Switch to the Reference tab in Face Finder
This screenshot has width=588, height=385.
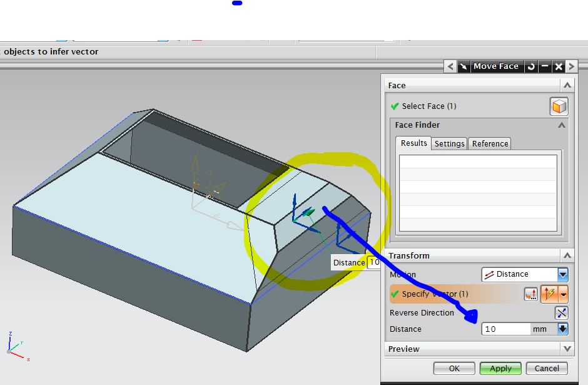tap(489, 143)
